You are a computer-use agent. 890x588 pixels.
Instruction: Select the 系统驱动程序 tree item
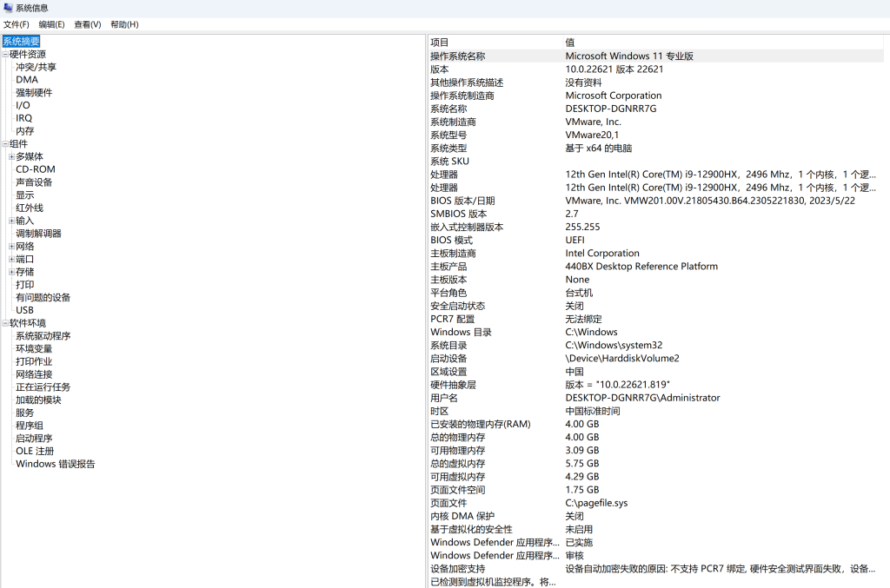tap(43, 335)
